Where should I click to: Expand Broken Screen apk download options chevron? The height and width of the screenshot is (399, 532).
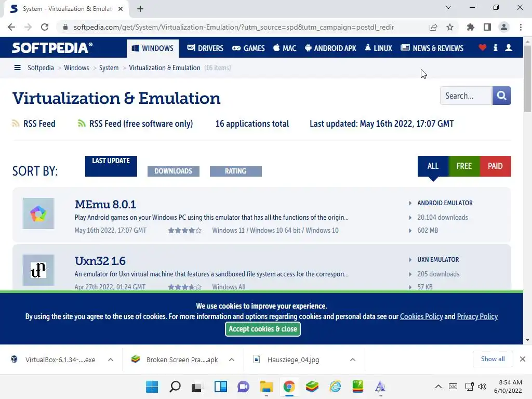point(232,360)
